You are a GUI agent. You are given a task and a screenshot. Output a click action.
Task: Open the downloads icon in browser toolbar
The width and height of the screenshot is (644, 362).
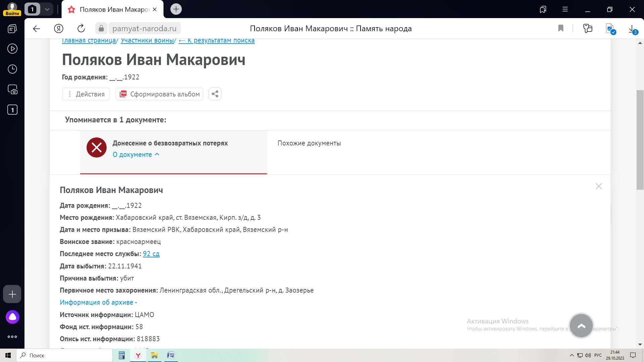coord(632,29)
